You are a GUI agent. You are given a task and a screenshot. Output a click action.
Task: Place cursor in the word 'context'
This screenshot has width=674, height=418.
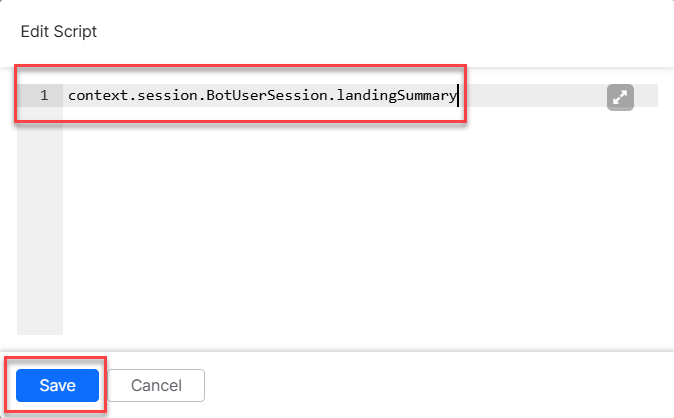95,96
